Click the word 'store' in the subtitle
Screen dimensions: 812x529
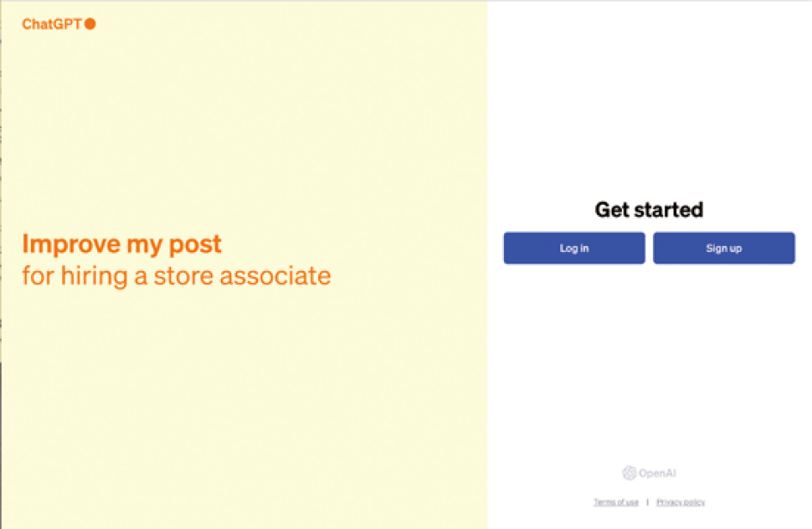pyautogui.click(x=183, y=276)
